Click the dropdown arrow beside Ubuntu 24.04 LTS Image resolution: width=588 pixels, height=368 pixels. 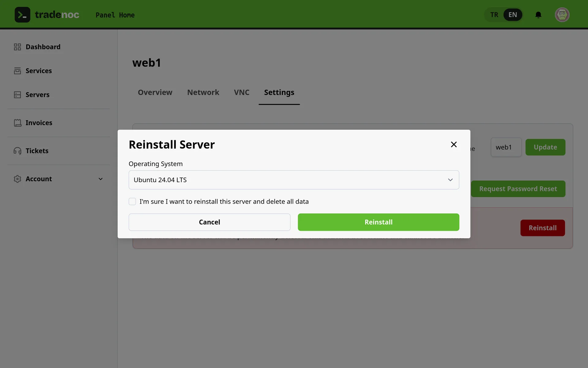point(450,180)
